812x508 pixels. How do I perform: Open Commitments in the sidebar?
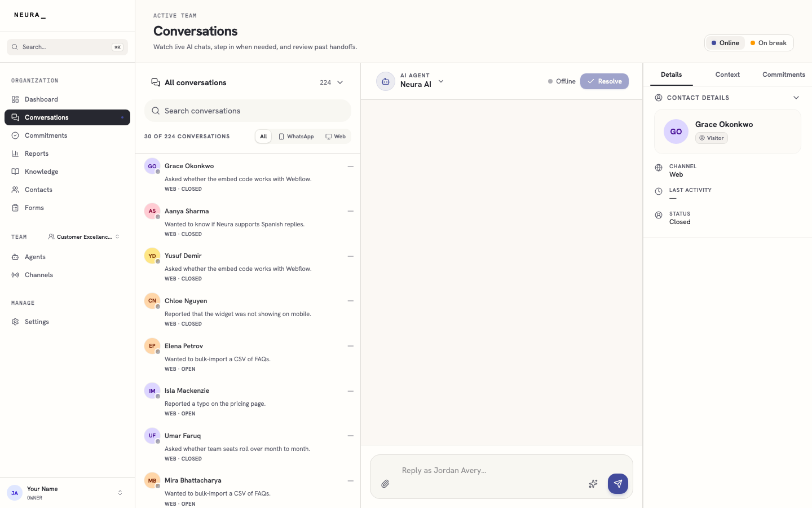click(x=68, y=135)
